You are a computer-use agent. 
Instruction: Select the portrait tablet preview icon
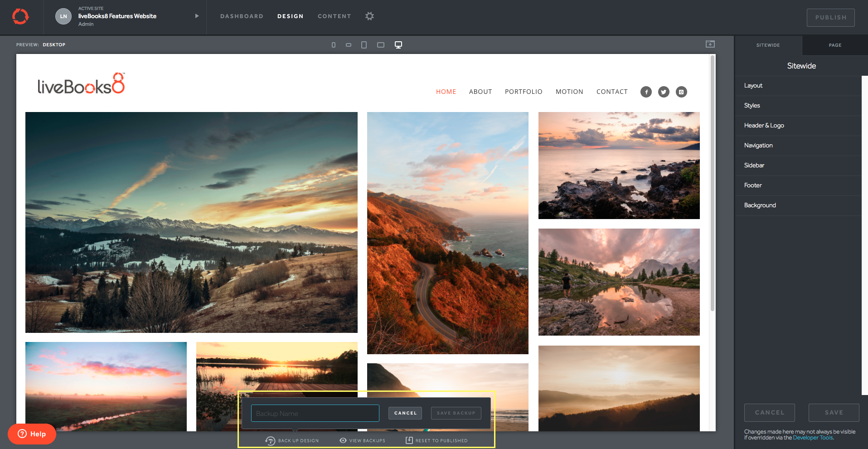click(364, 45)
